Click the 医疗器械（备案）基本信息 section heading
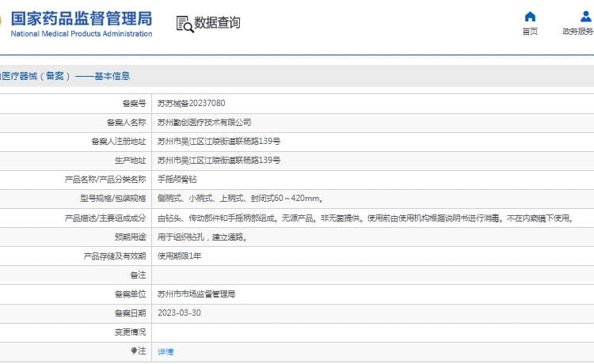 tap(65, 76)
